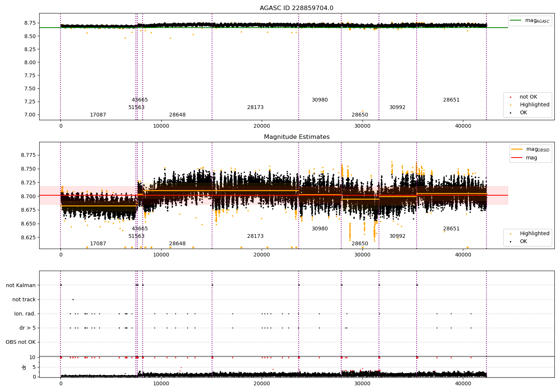Click the 8.00 y-axis tick label
The image size is (560, 392).
coord(30,62)
